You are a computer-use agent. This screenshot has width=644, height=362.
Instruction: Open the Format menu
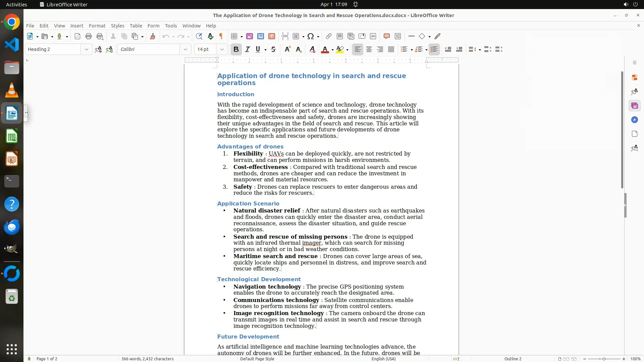point(97,26)
